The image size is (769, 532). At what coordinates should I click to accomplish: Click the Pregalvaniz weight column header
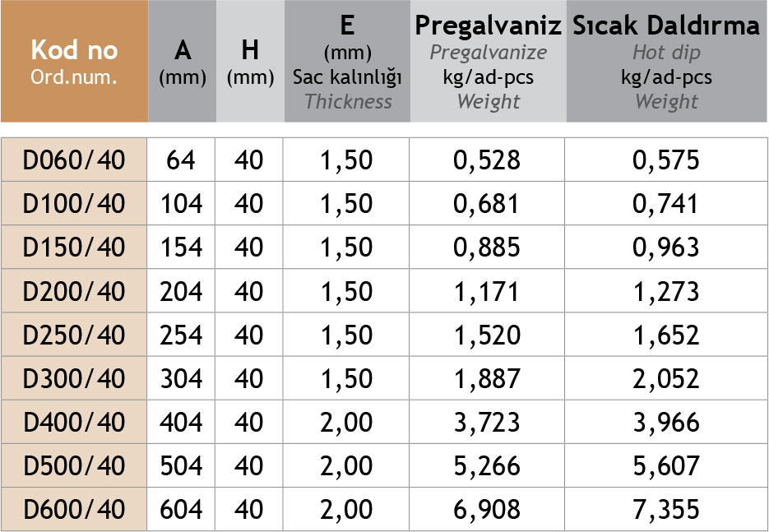point(489,62)
